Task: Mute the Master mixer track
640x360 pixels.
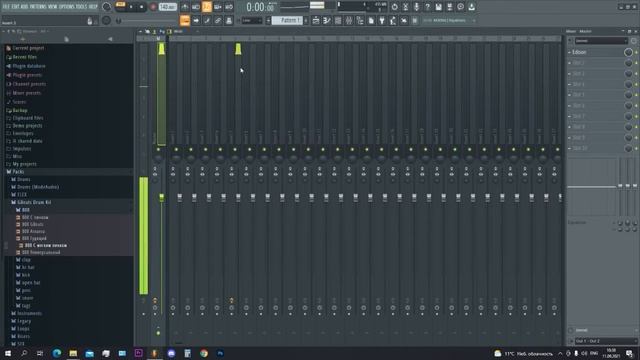Action: point(158,149)
